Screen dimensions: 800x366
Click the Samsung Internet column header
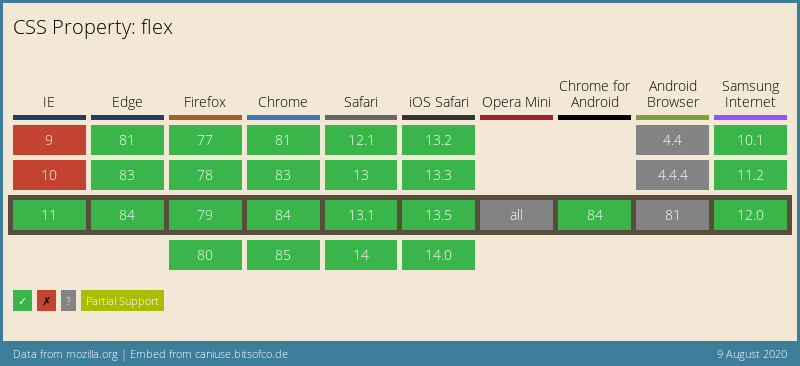pos(751,94)
